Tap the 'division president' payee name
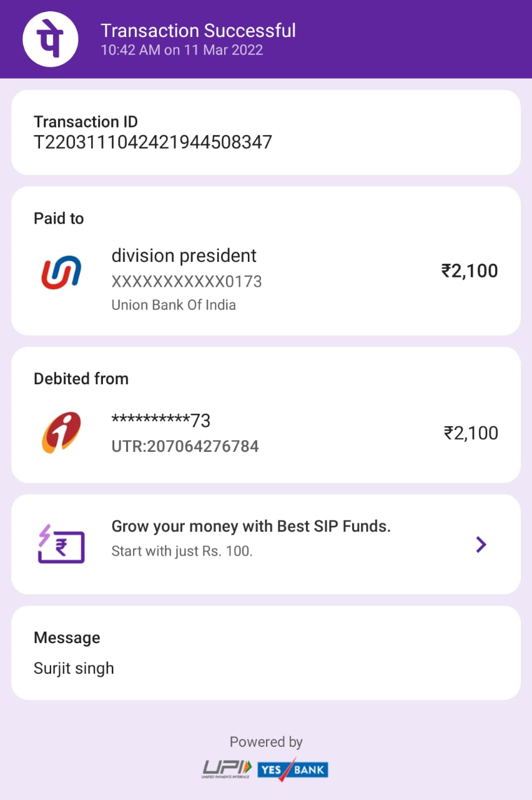This screenshot has width=532, height=800. pos(184,256)
